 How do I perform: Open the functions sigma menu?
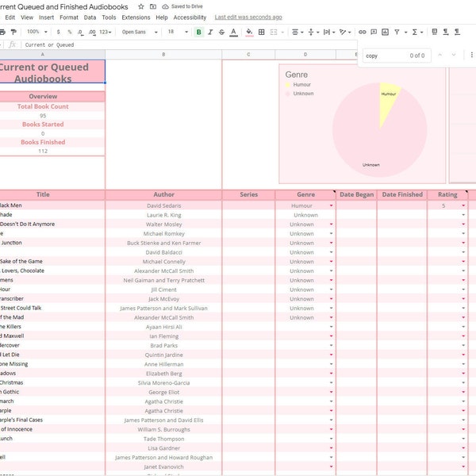[x=417, y=32]
